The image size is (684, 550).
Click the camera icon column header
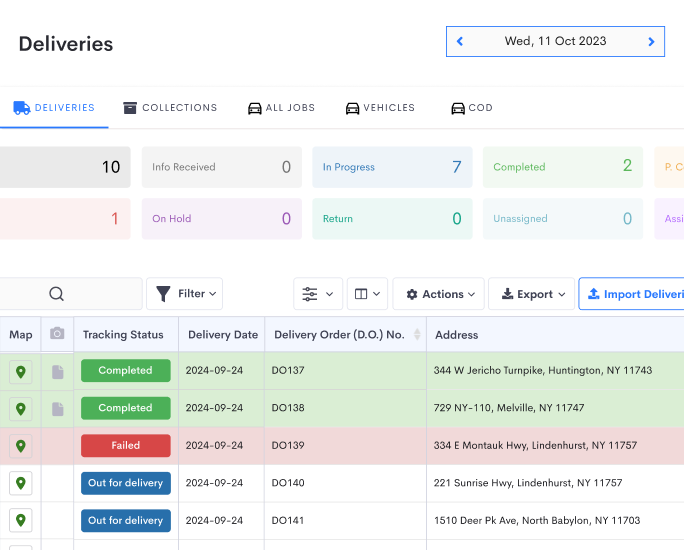[57, 334]
